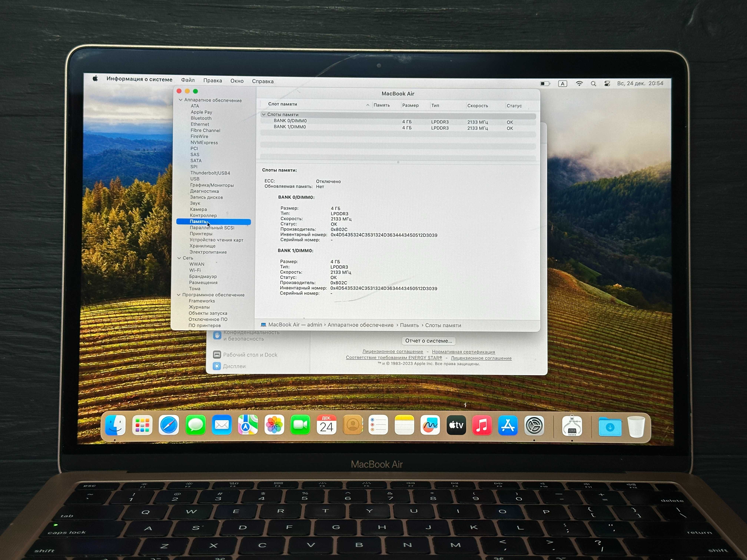Open Control Center icon
The width and height of the screenshot is (747, 560).
[607, 83]
